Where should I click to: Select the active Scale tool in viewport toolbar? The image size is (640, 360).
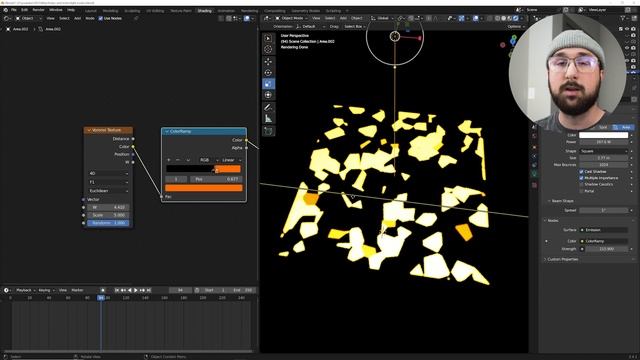pos(268,84)
